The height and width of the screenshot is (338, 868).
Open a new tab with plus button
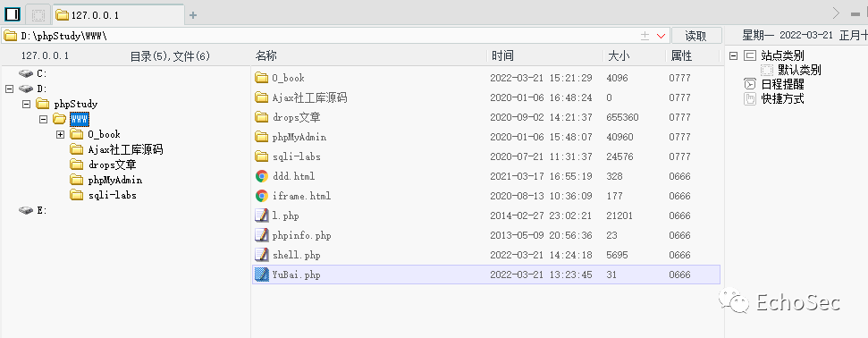(x=193, y=15)
